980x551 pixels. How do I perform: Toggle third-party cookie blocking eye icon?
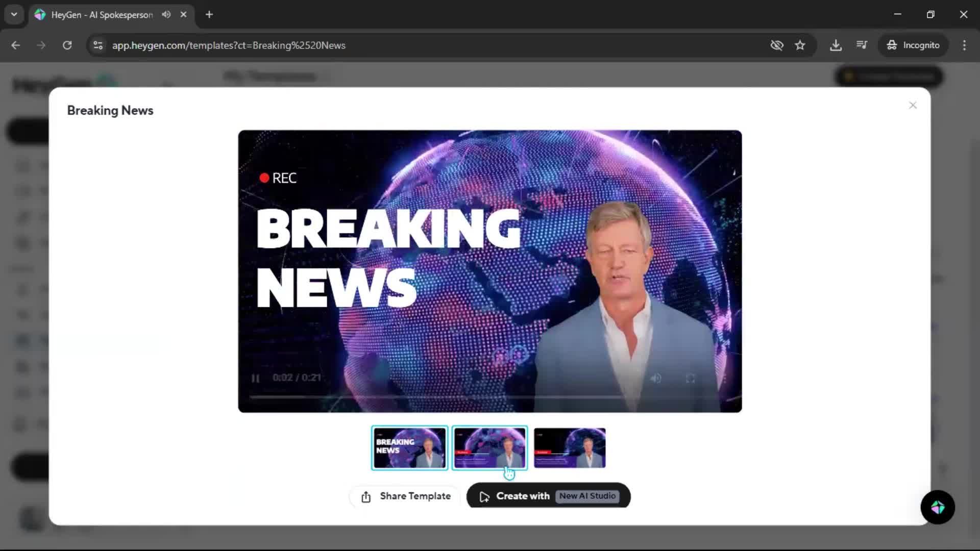(776, 45)
